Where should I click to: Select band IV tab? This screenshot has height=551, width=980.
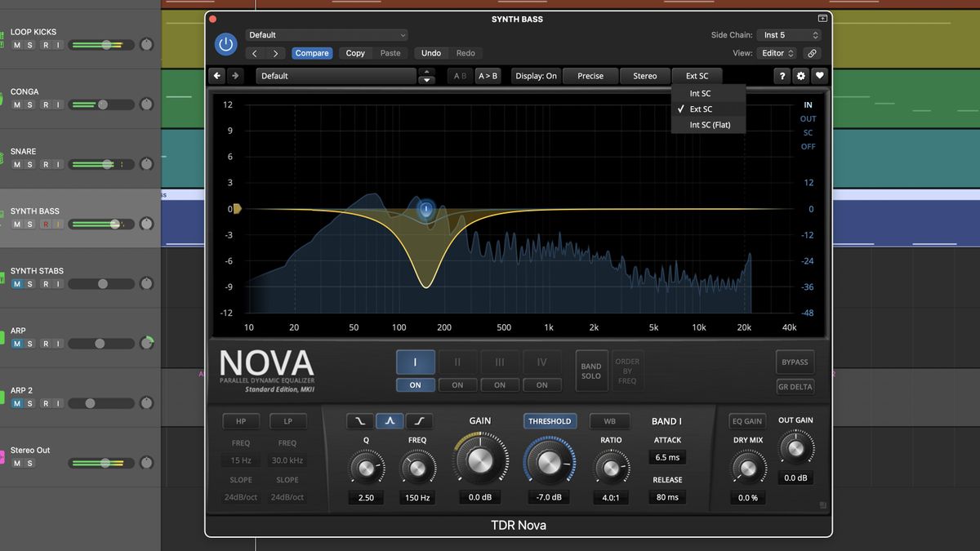click(x=541, y=362)
